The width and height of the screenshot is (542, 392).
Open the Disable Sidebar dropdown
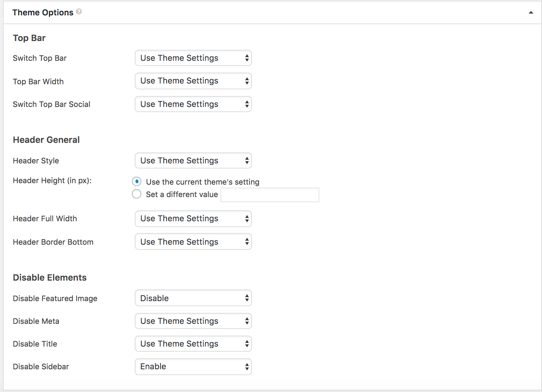[x=193, y=367]
